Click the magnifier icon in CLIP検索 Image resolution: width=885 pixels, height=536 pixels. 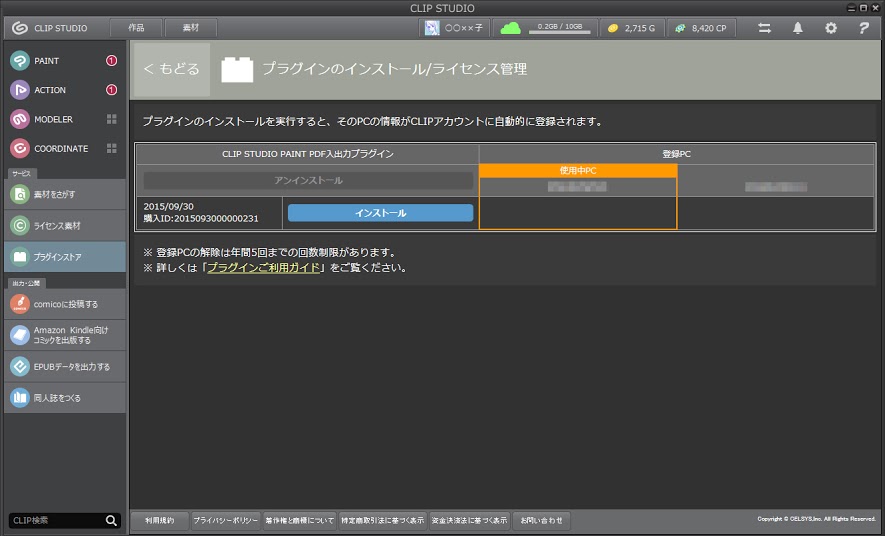pyautogui.click(x=112, y=520)
